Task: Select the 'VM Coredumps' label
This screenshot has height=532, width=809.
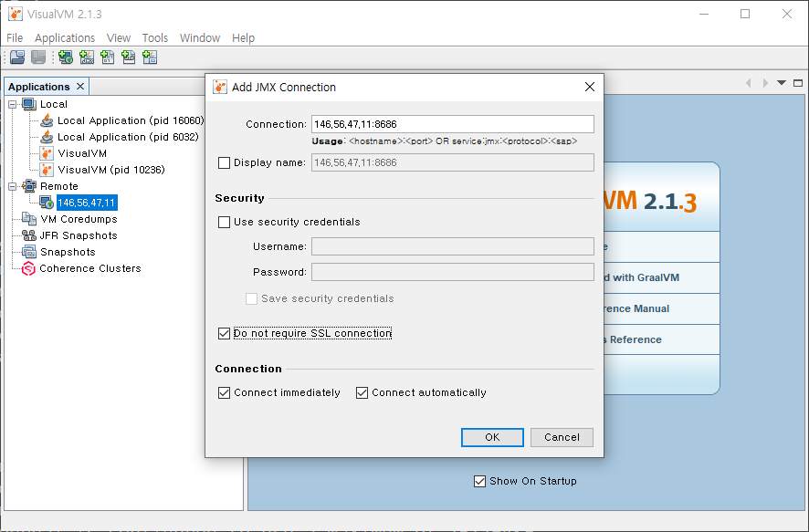Action: [79, 219]
